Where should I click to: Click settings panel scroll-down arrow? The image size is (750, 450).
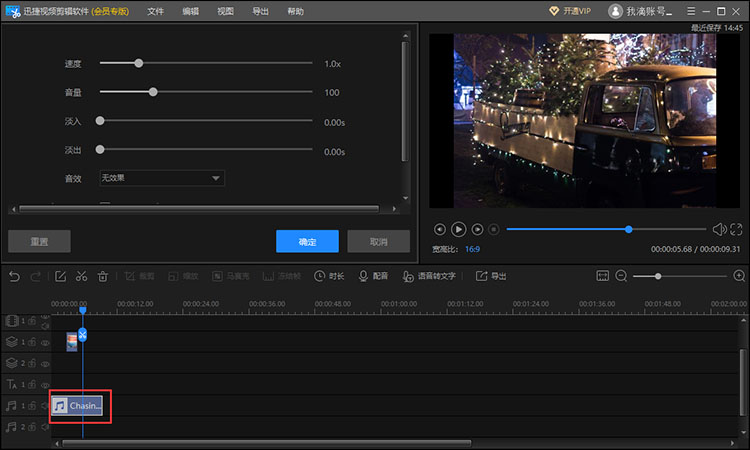pos(406,198)
